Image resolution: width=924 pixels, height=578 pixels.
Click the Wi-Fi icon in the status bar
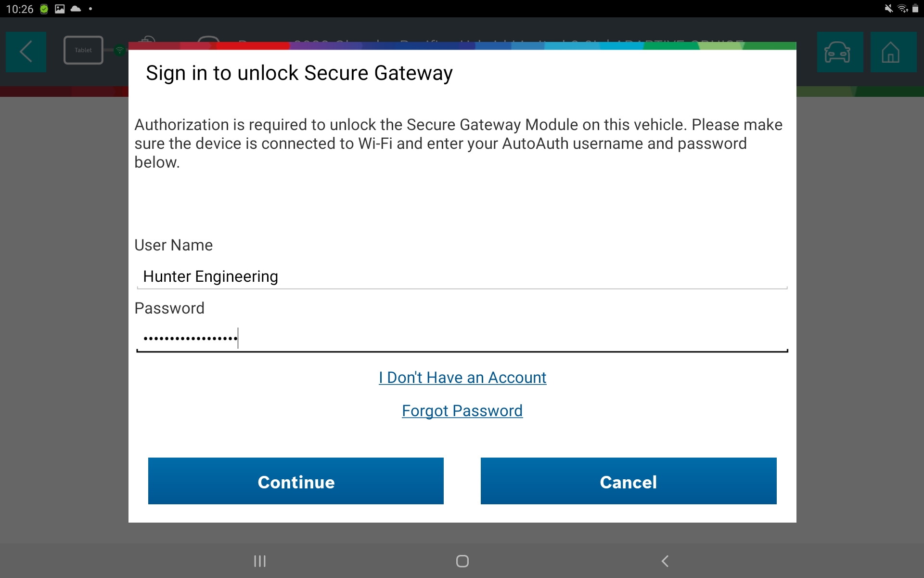904,8
